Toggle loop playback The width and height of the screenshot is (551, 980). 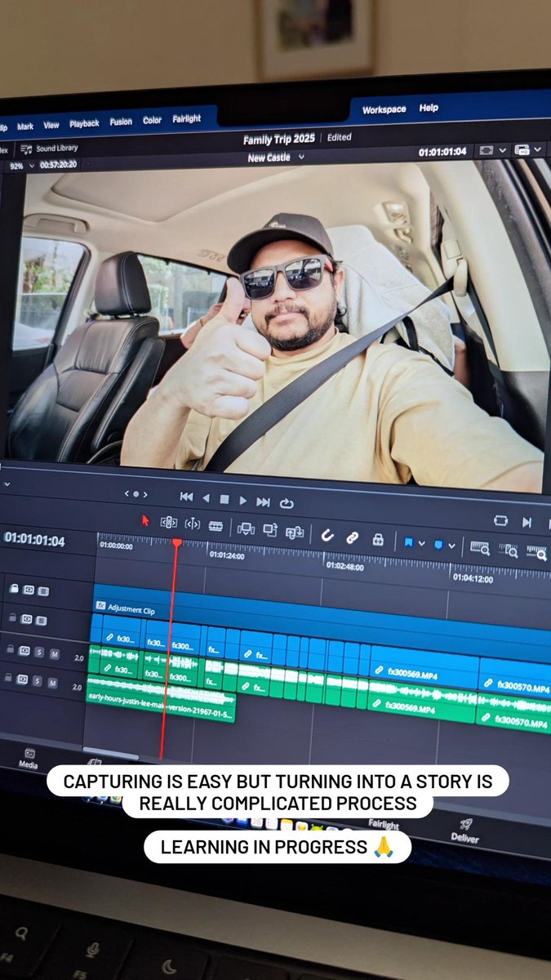tap(287, 503)
